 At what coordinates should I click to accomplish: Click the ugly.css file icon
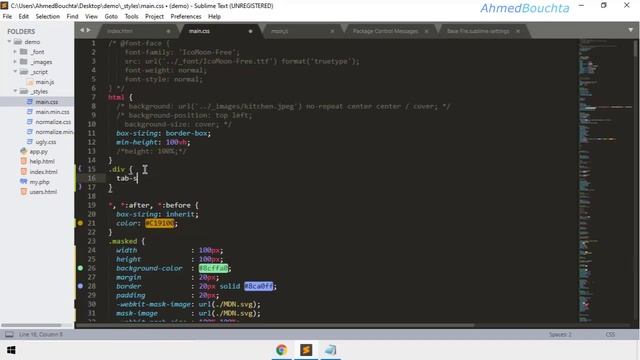30,142
